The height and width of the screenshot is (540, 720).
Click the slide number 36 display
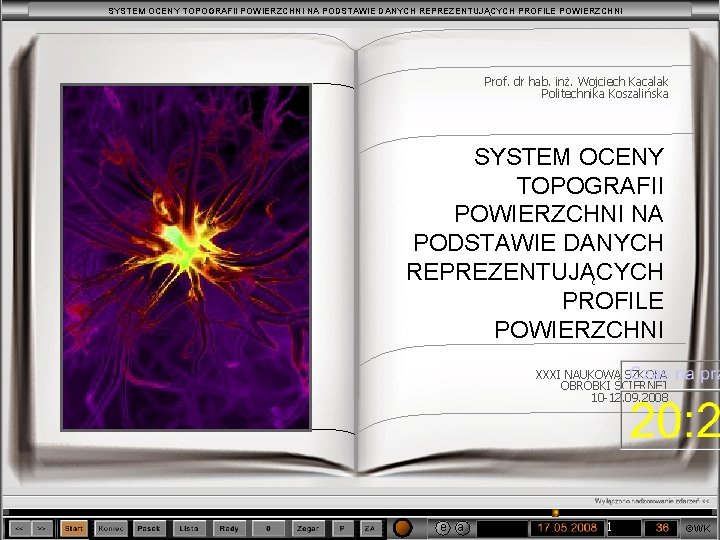point(662,528)
